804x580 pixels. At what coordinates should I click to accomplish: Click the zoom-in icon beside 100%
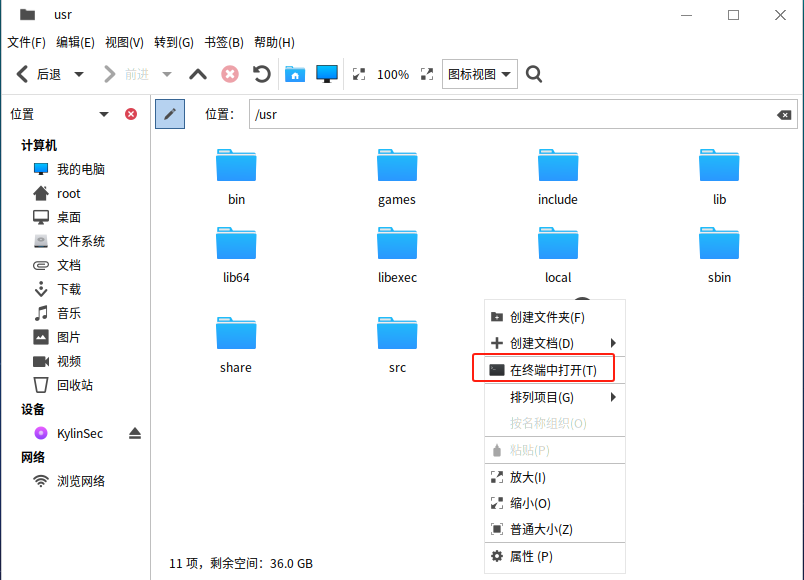tap(427, 74)
